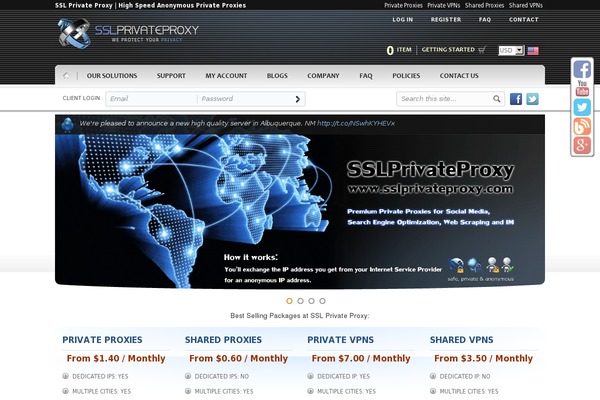The width and height of the screenshot is (600, 400).
Task: Click 'From $3.50 / Monthly' price
Action: (483, 359)
